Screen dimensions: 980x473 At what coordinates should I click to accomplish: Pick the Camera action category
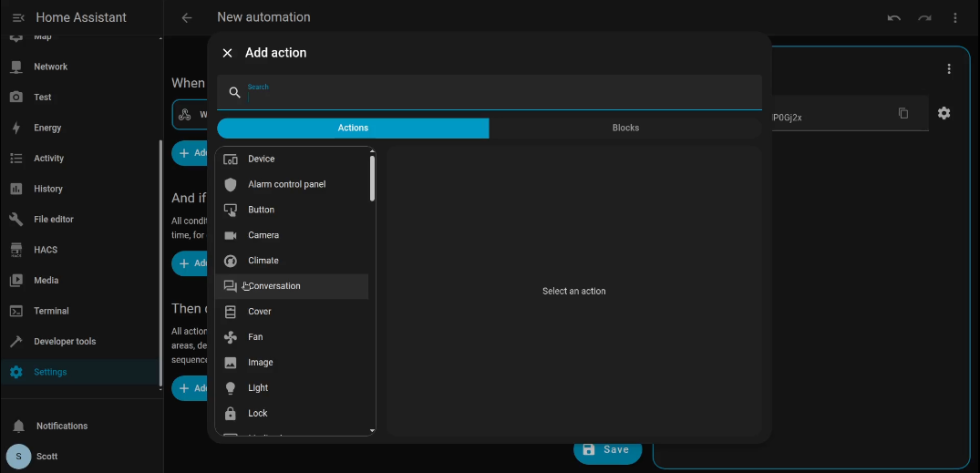click(263, 235)
